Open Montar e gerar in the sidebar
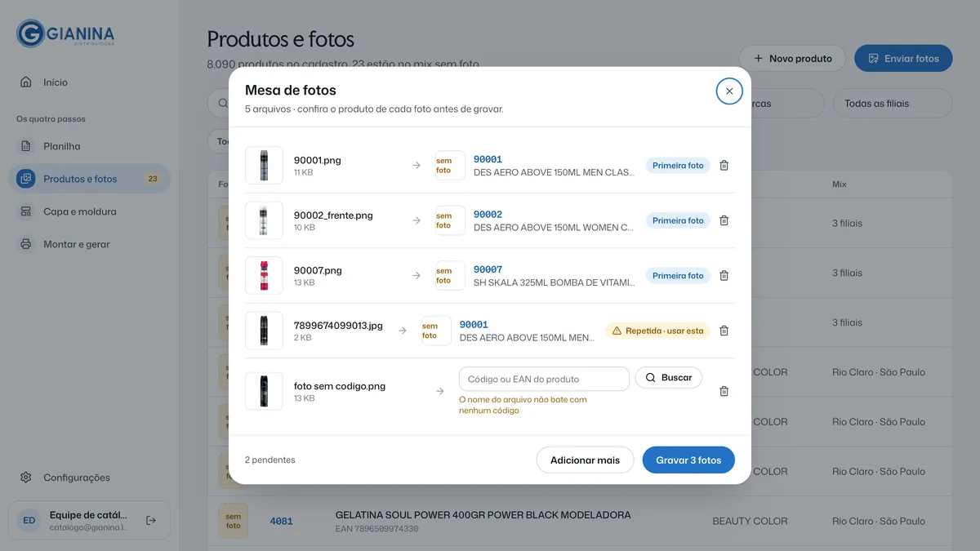Viewport: 980px width, 551px height. 90,244
